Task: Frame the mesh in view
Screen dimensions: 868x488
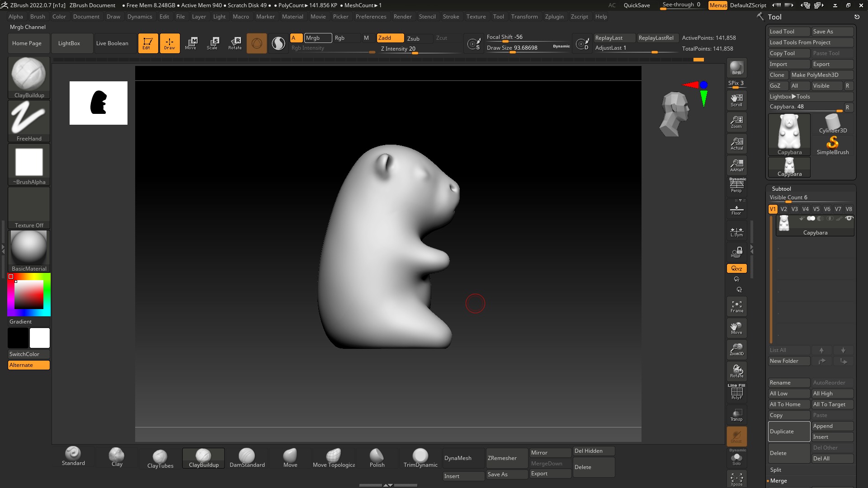Action: (x=736, y=306)
